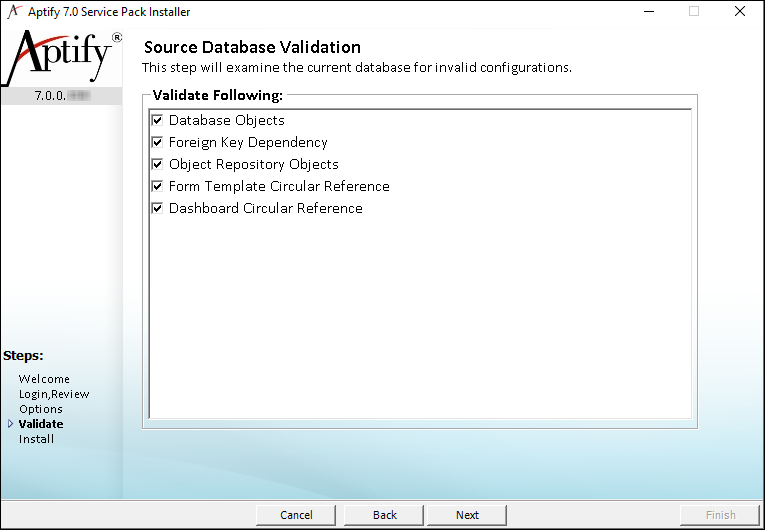This screenshot has height=530, width=765.
Task: Proceed with the Next button
Action: point(467,515)
